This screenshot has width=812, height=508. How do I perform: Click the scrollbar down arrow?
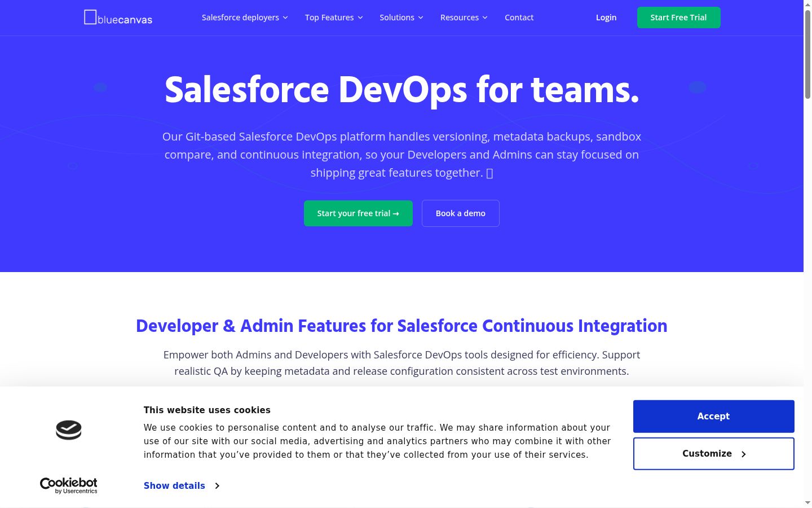click(807, 502)
